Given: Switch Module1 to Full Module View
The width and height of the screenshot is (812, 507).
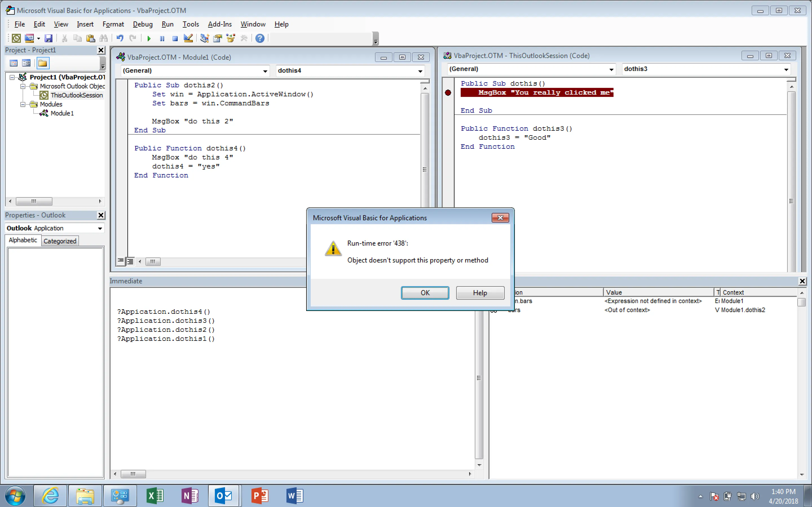Looking at the screenshot, I should 130,261.
